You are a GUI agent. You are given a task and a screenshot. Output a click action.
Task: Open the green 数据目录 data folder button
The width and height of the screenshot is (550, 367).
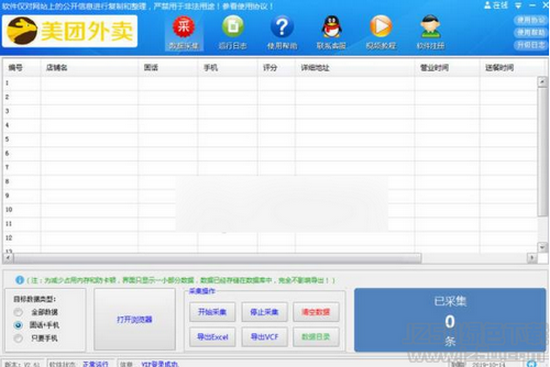316,337
